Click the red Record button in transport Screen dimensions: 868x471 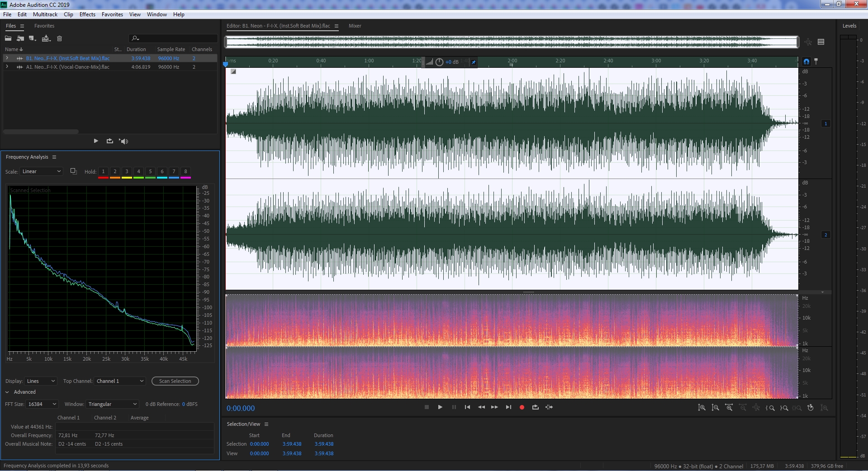[522, 407]
